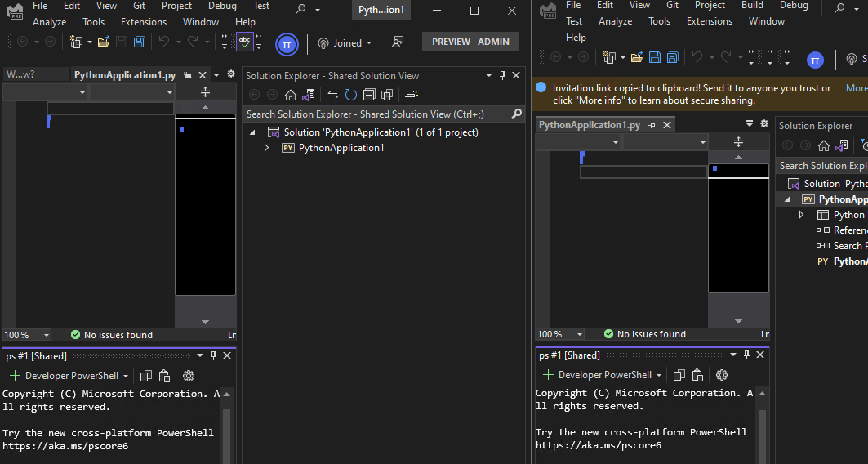Click No issues found status in left editor
This screenshot has width=868, height=464.
(112, 335)
